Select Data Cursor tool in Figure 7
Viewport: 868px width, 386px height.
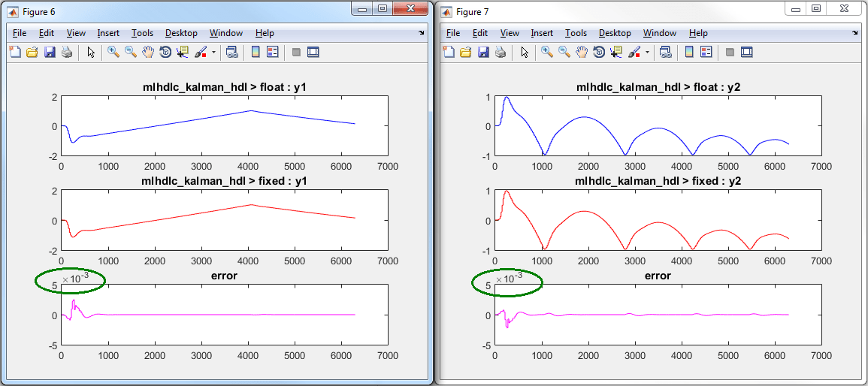click(x=616, y=52)
